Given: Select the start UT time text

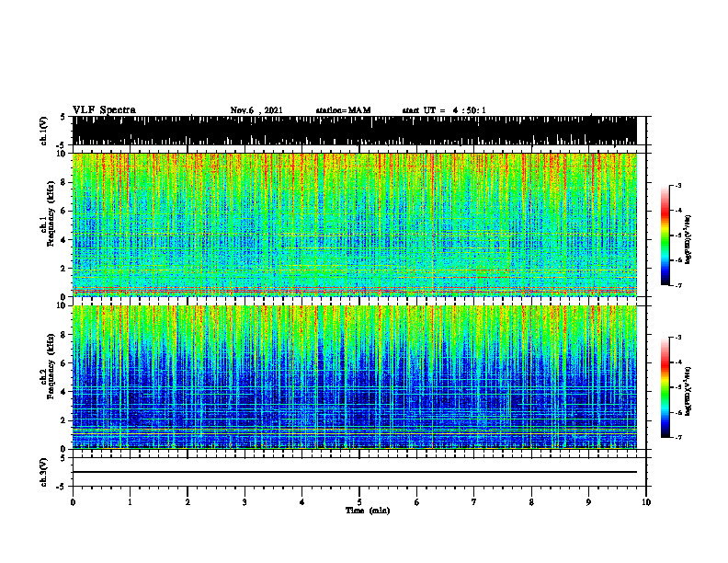Looking at the screenshot, I should pos(444,110).
